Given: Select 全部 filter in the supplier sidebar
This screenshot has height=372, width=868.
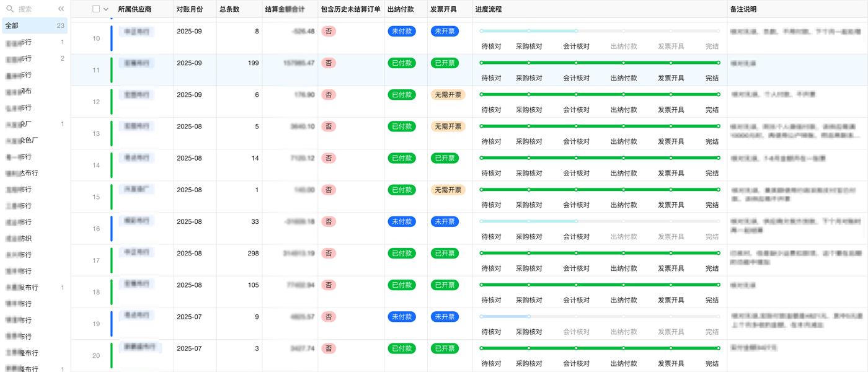Looking at the screenshot, I should click(19, 25).
